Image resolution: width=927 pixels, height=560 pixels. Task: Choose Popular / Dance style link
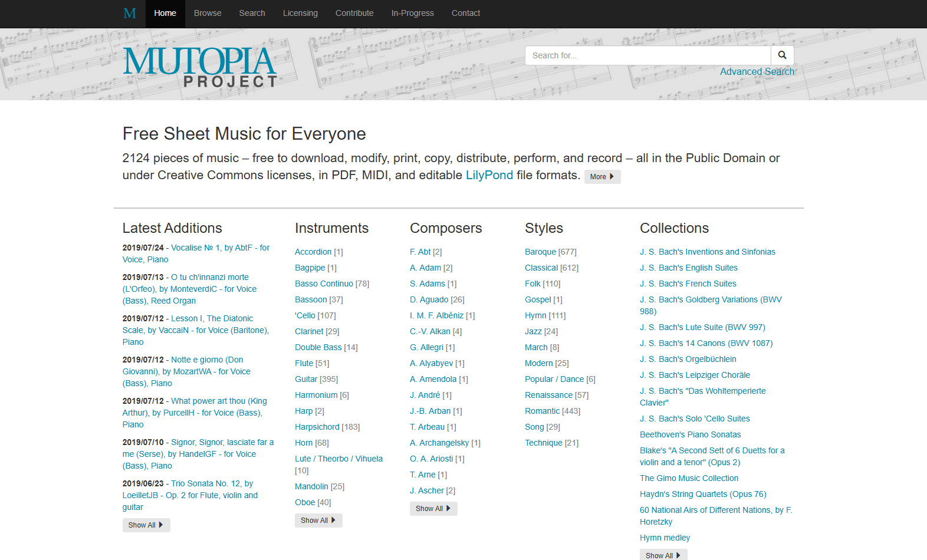554,379
